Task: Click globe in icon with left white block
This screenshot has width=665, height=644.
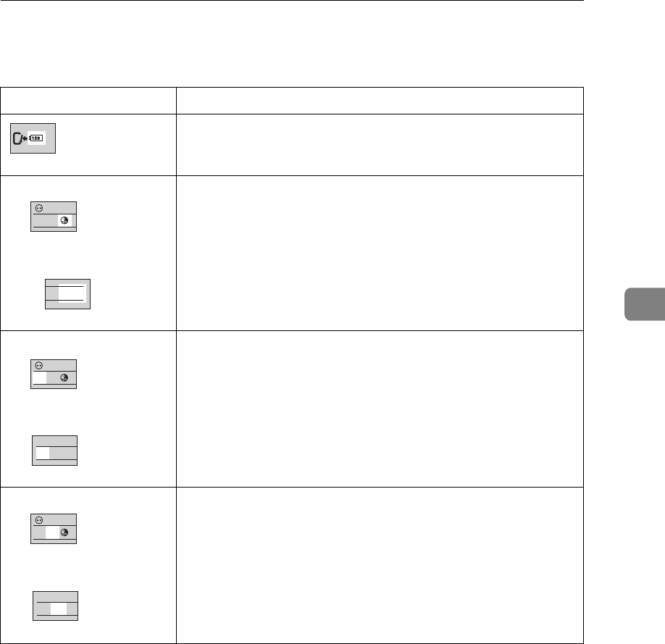Action: (x=66, y=377)
